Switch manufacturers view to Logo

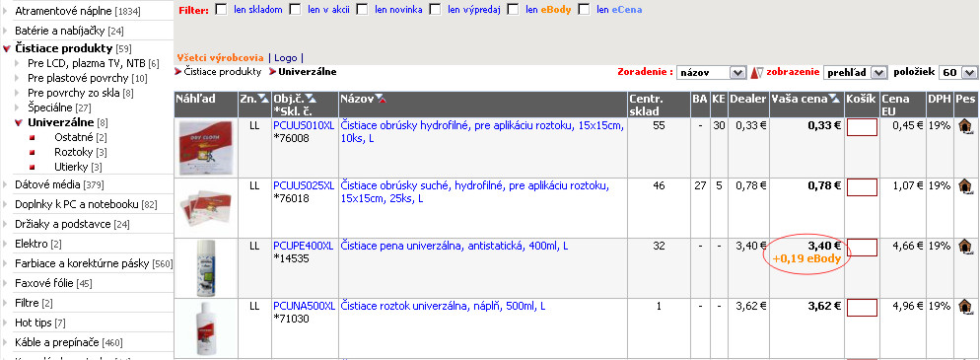point(286,57)
